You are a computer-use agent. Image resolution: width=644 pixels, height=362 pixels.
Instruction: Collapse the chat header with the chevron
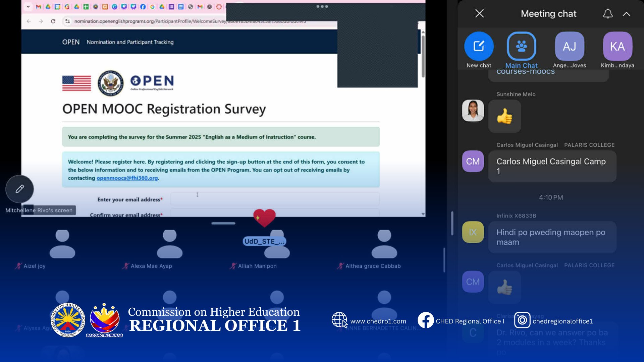click(627, 14)
